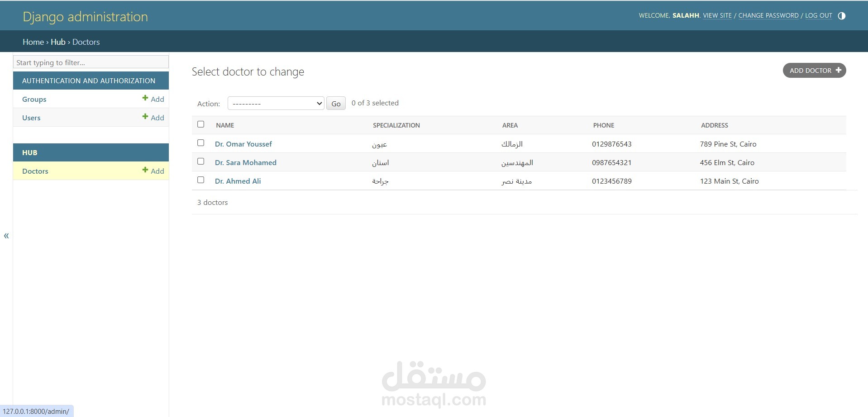Open the Dr. Sara Mohamed record
This screenshot has width=868, height=417.
tap(245, 162)
